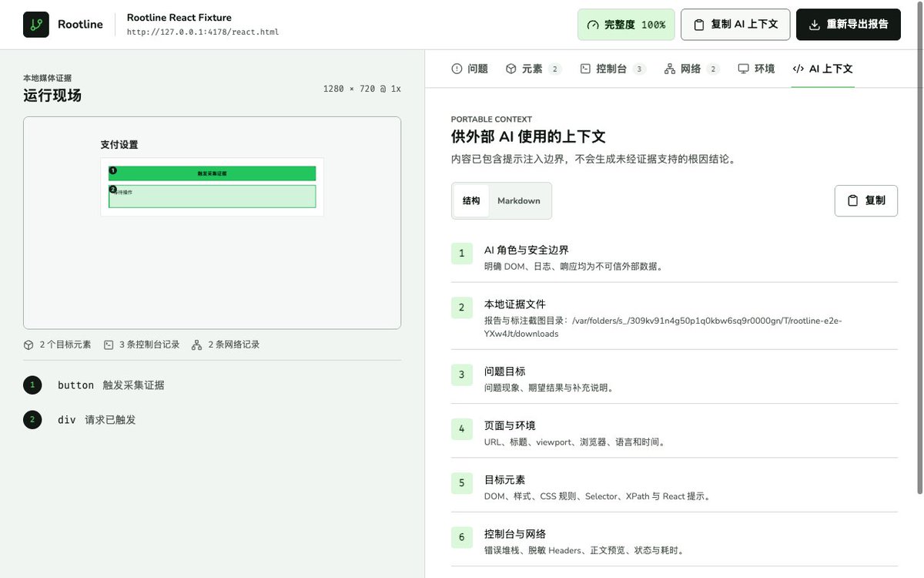
Task: Open the 控制台 tab
Action: click(613, 69)
